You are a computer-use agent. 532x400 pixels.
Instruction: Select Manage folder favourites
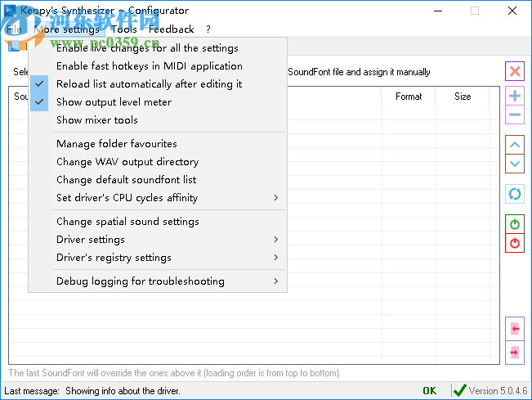[158, 144]
